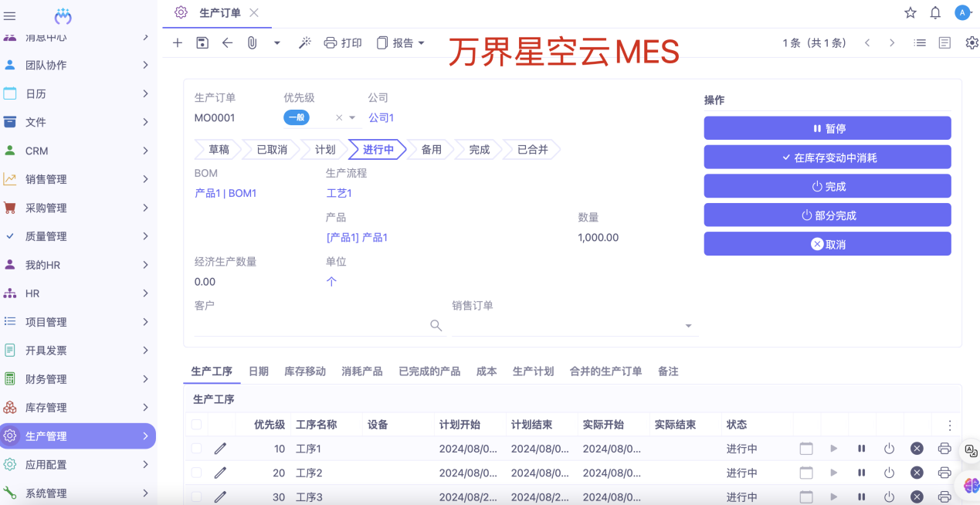Select the checkbox on 工序1 row

195,448
